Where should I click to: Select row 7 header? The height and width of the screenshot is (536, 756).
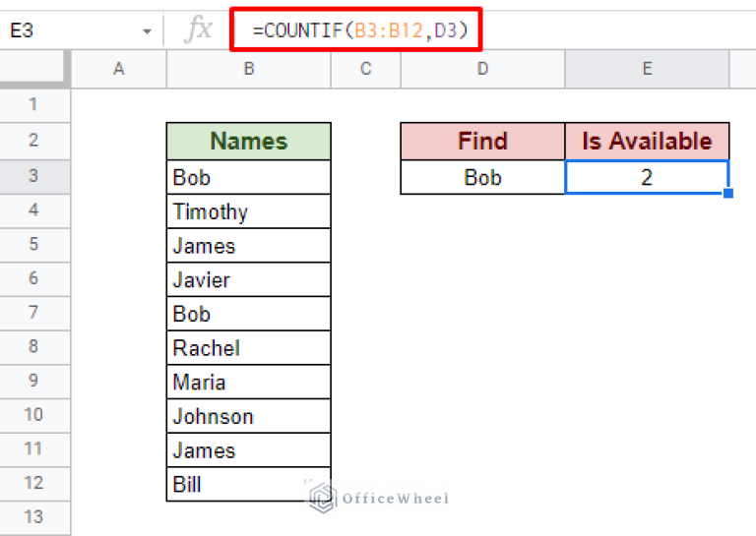33,313
